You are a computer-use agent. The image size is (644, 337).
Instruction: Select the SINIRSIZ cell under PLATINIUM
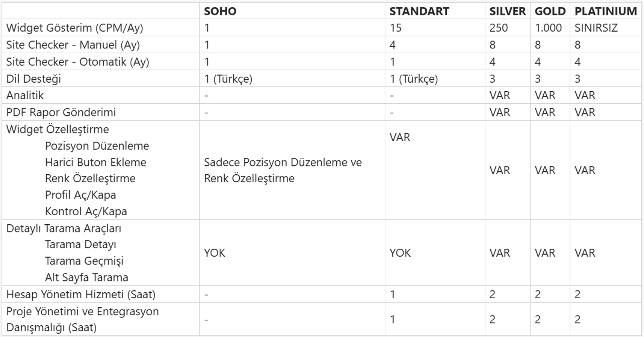coord(596,28)
